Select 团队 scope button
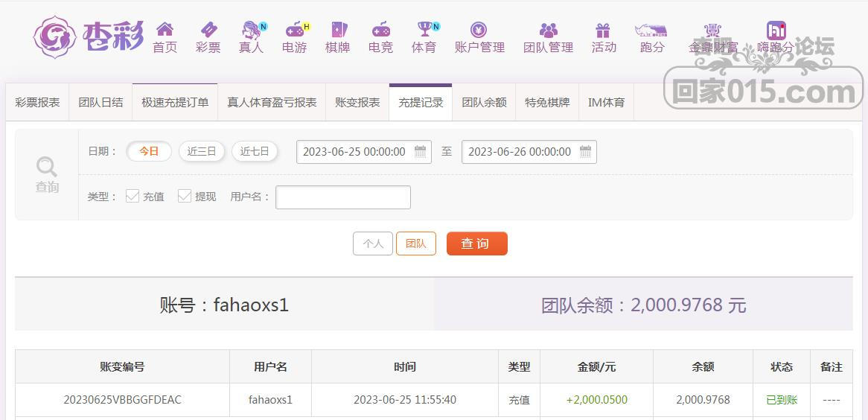Screen dimensions: 868x420 [x=415, y=244]
